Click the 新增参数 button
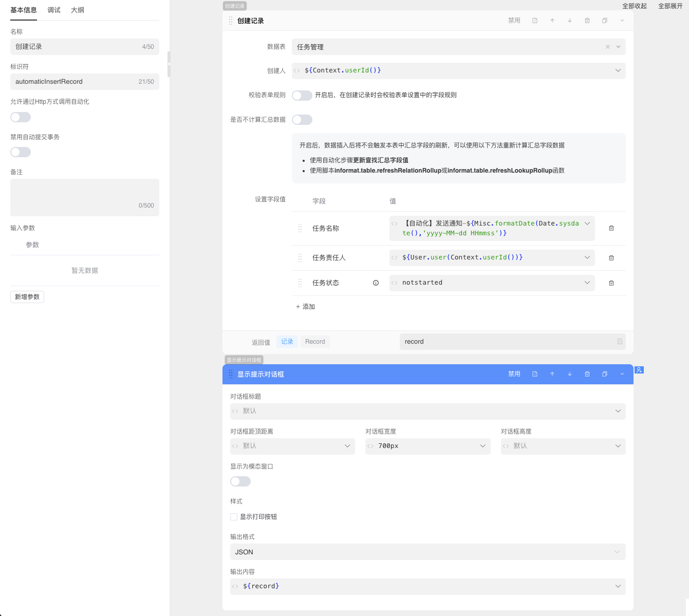This screenshot has width=689, height=616. (x=27, y=297)
